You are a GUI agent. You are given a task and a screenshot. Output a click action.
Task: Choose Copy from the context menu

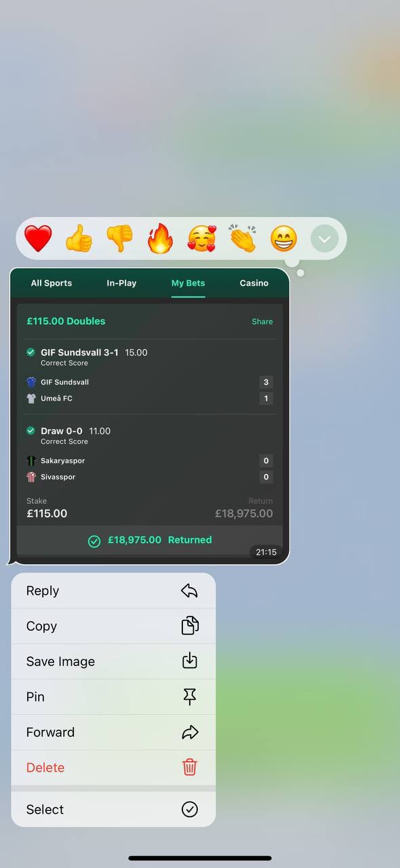(113, 626)
